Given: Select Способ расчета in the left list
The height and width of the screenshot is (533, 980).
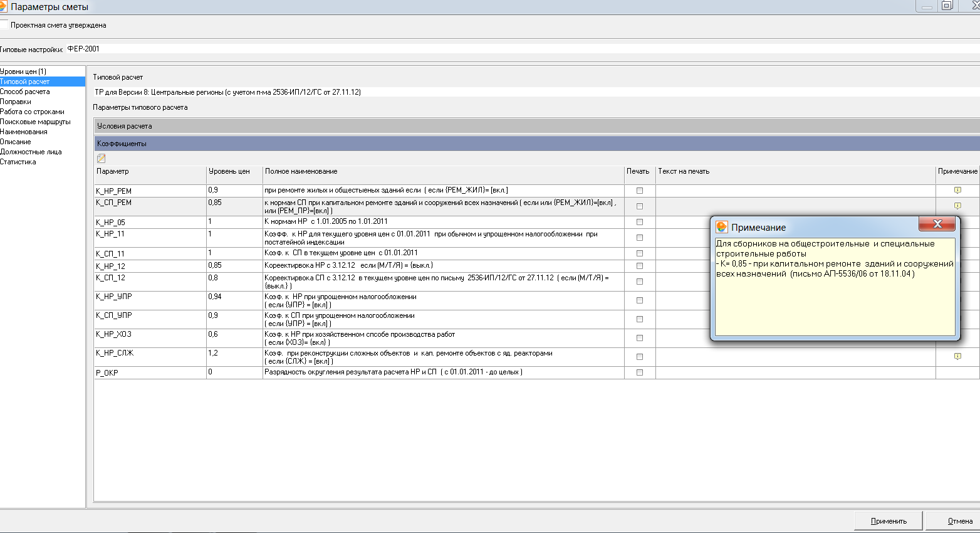Looking at the screenshot, I should [25, 92].
